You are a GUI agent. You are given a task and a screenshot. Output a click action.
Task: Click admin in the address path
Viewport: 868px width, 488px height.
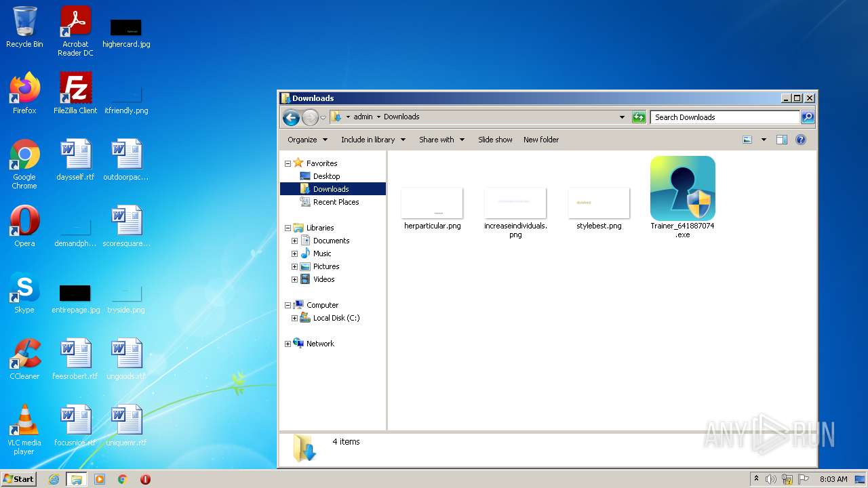363,117
